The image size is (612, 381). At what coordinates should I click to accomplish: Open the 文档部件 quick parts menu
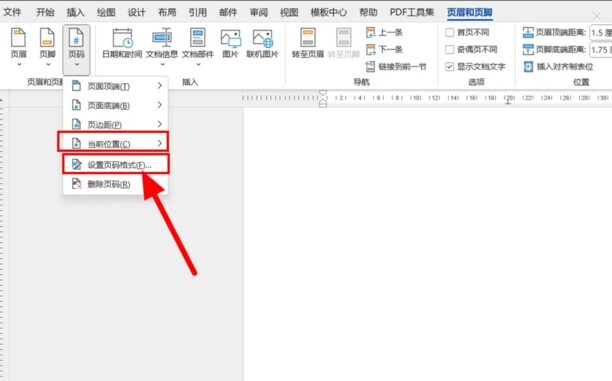point(198,47)
